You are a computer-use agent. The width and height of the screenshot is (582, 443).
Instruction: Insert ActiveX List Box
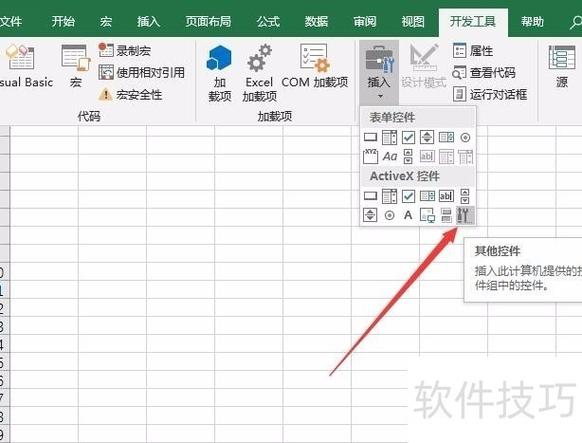point(427,196)
